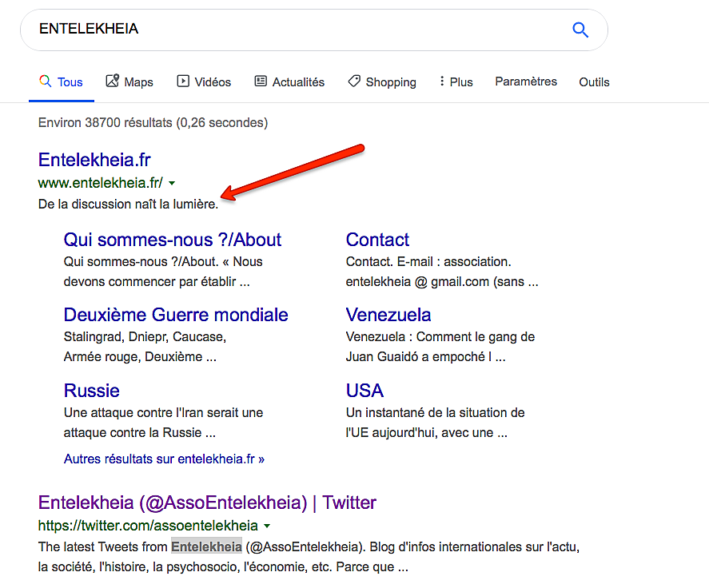Click the snippet "Armée rouge, Deuxième ..."

click(140, 356)
